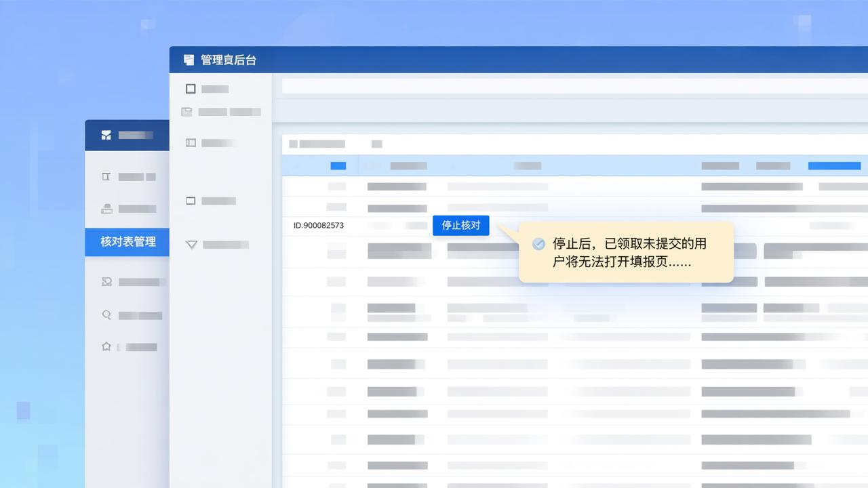Open 核对表管理 in the back window sidebar
The image size is (868, 488).
(x=127, y=241)
